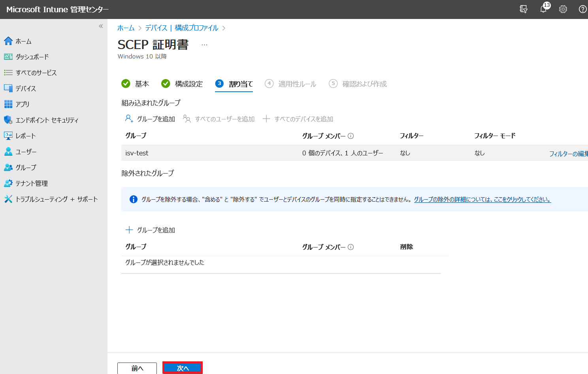Select the 確認および作成 wizard step
Screen dimensions: 588x374
358,84
